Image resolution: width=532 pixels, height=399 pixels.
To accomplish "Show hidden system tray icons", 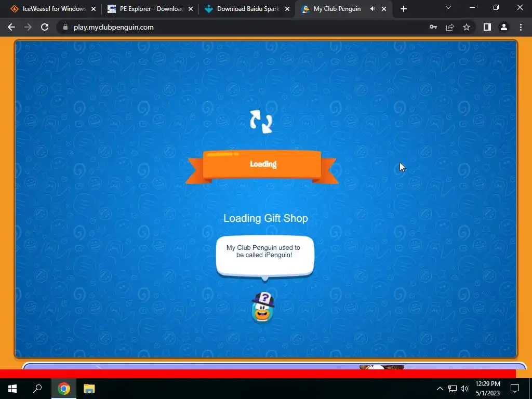I will click(440, 389).
